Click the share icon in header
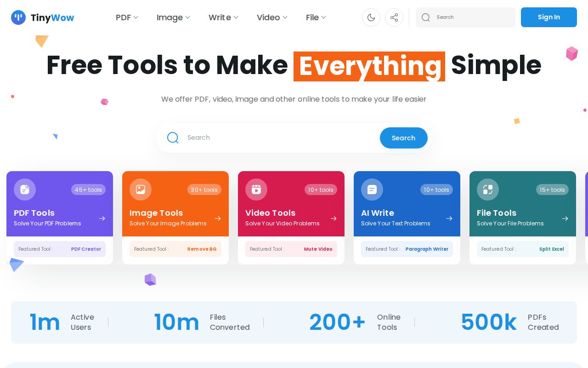The width and height of the screenshot is (588, 368). coord(394,17)
